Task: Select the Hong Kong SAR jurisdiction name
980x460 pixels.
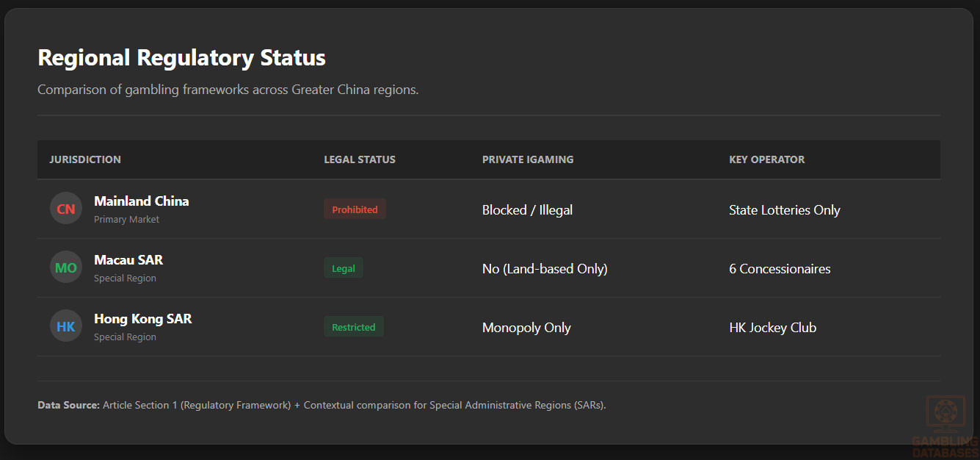Action: click(x=143, y=319)
